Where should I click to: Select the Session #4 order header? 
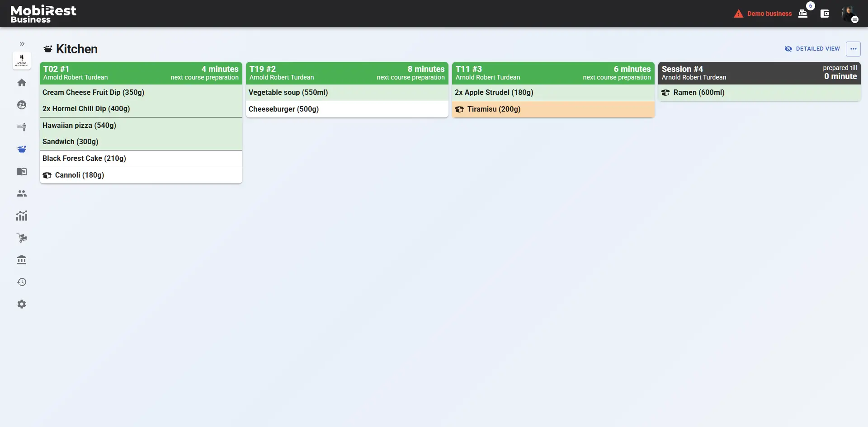(x=759, y=73)
